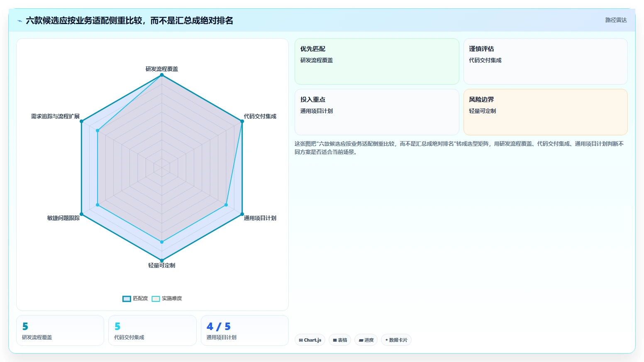Click the 需求追踪与流程扩展 axis label on the radar
This screenshot has height=362, width=644.
[55, 116]
